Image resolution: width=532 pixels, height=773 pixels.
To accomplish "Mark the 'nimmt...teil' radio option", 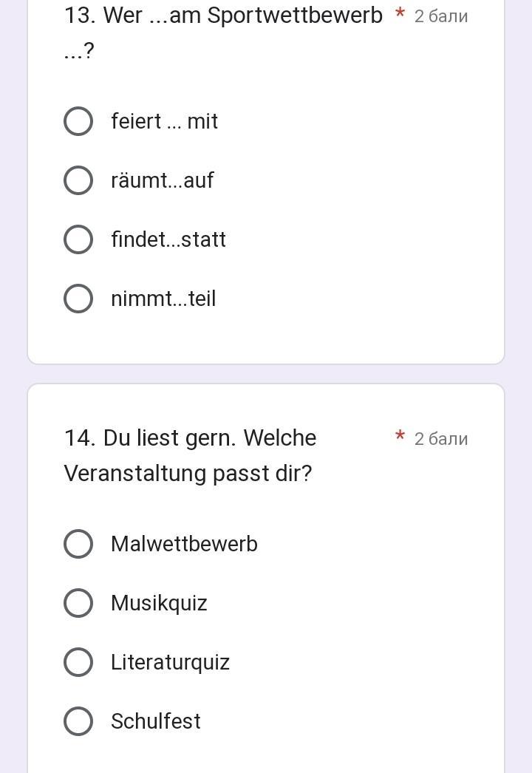I will 78,299.
